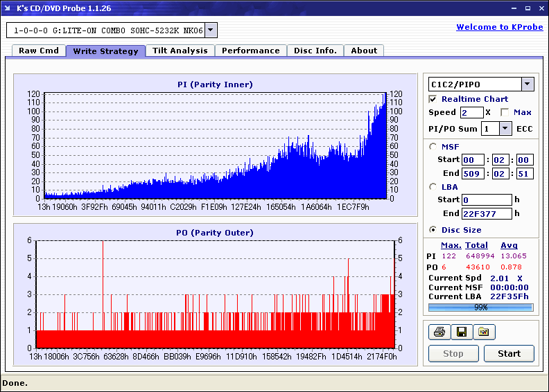
Task: Open the LITE-ON drive selection dropdown
Action: pos(211,30)
